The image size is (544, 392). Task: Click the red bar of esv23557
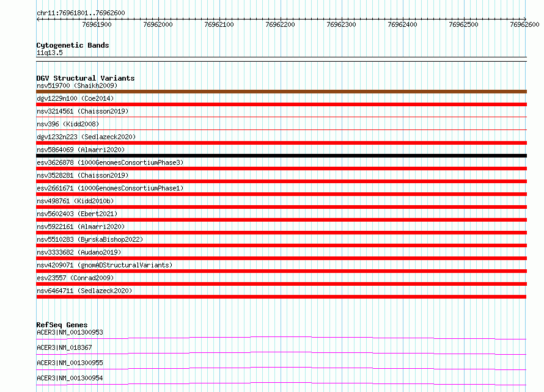[281, 284]
